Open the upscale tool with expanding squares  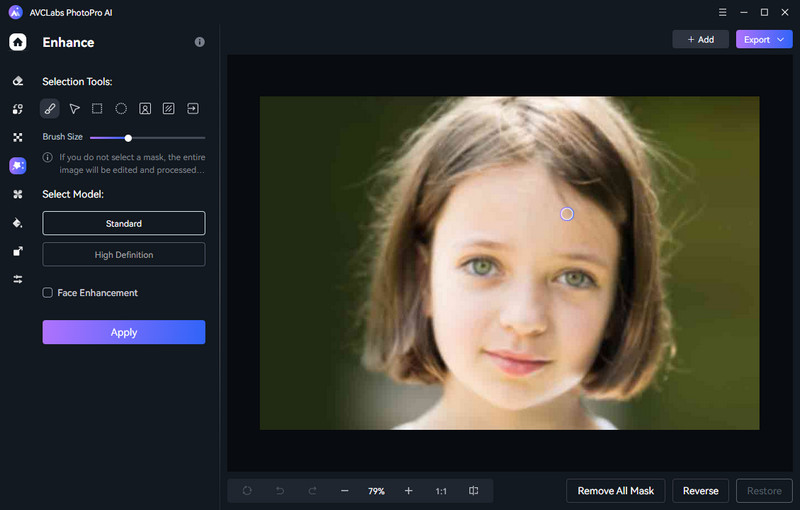coord(18,251)
